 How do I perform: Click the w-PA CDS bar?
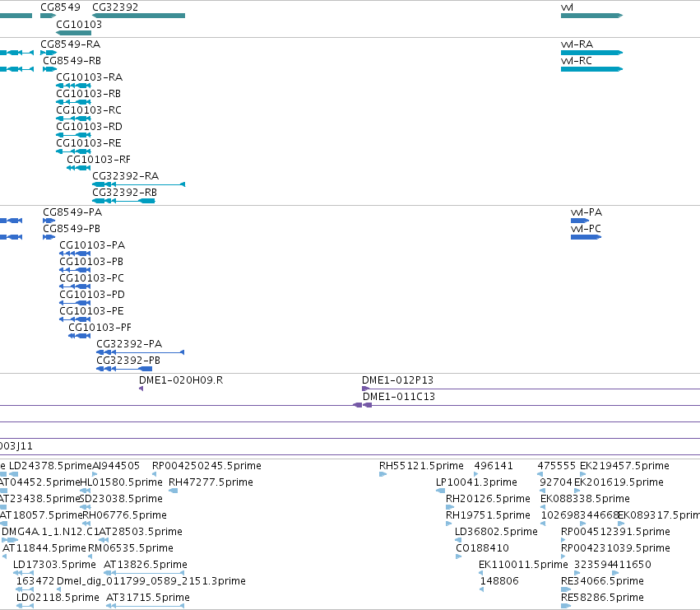pos(580,221)
